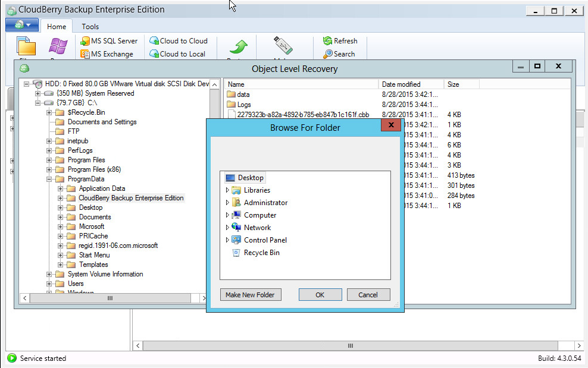Sort file list by Name column
The width and height of the screenshot is (588, 368).
[301, 84]
